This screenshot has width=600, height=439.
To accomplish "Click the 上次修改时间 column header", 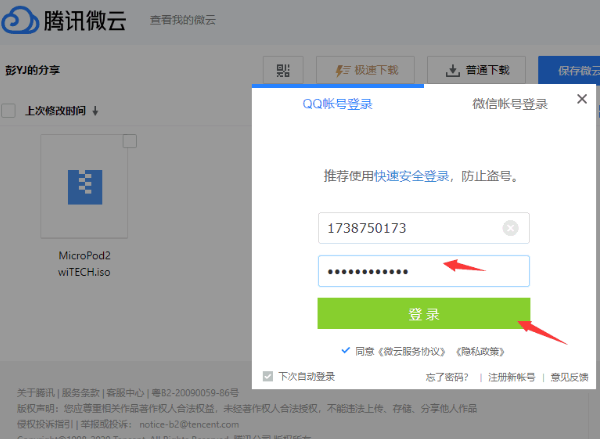I will 55,111.
